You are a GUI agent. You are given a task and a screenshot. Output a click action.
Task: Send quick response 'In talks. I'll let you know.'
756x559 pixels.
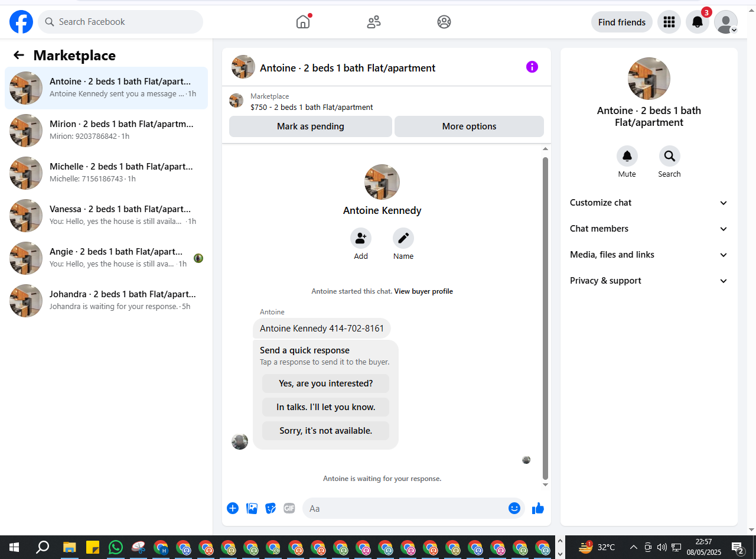(326, 407)
